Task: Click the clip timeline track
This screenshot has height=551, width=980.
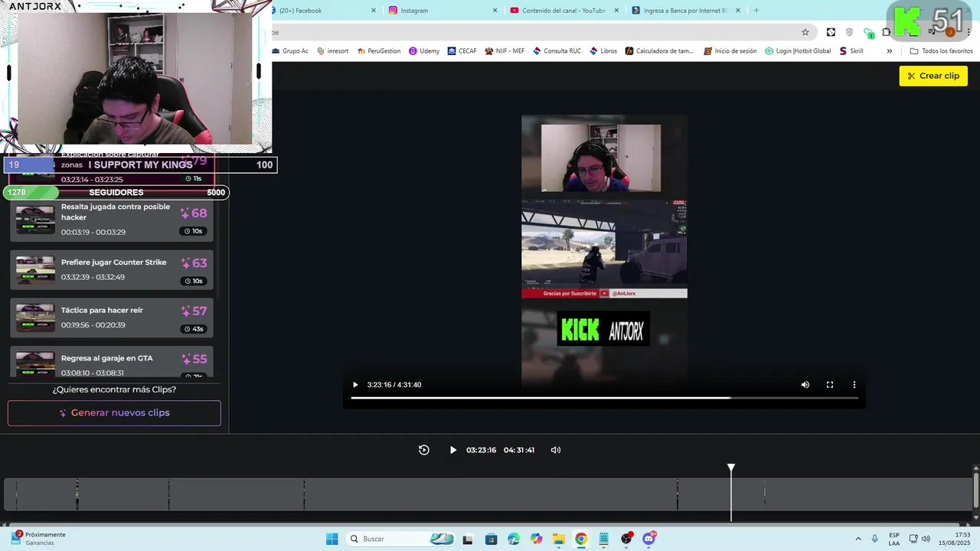Action: point(488,494)
